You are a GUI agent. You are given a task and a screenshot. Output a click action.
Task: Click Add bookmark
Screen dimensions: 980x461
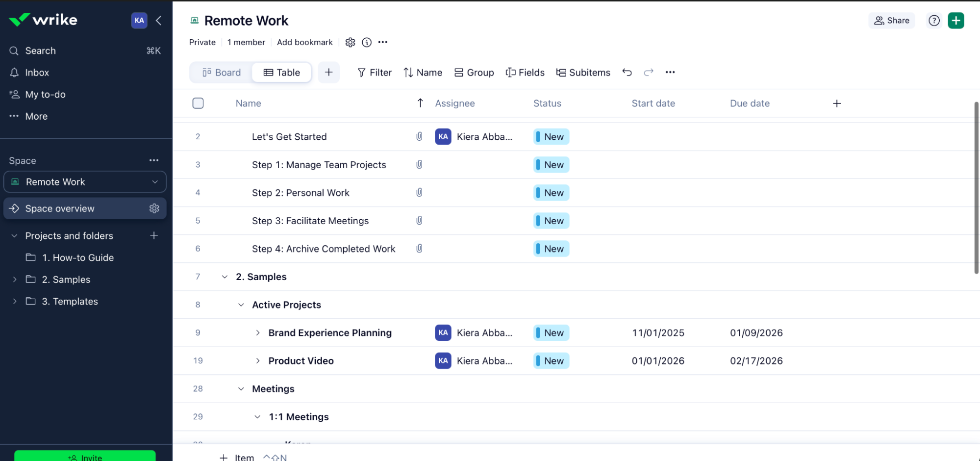click(304, 42)
